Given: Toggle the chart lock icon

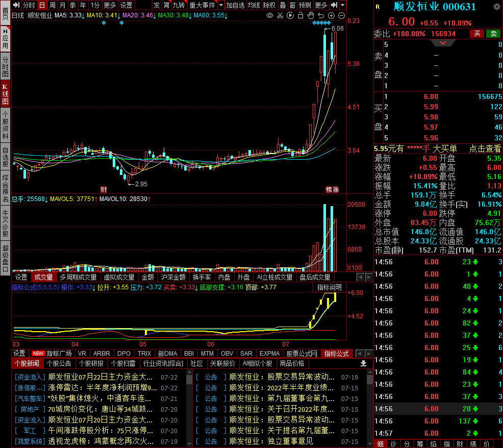Looking at the screenshot, I should coord(300,15).
